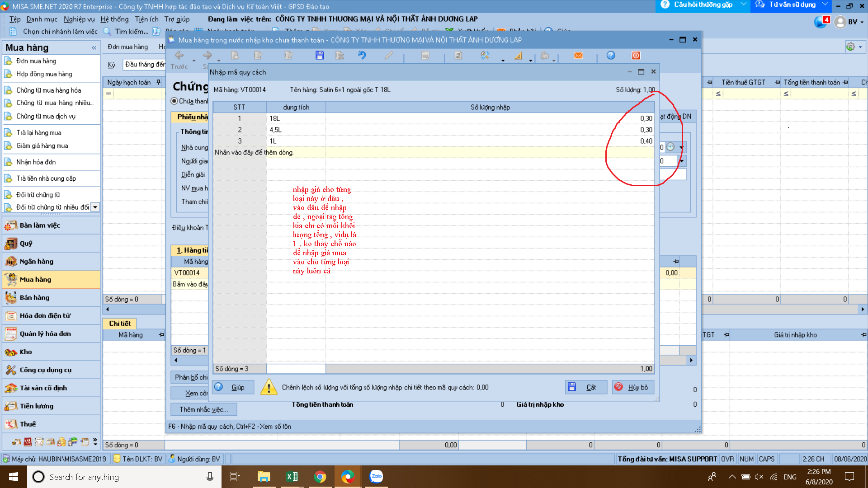Screen dimensions: 868x488
Task: Collapse the Mua hàng navigation panel
Action: pyautogui.click(x=94, y=48)
